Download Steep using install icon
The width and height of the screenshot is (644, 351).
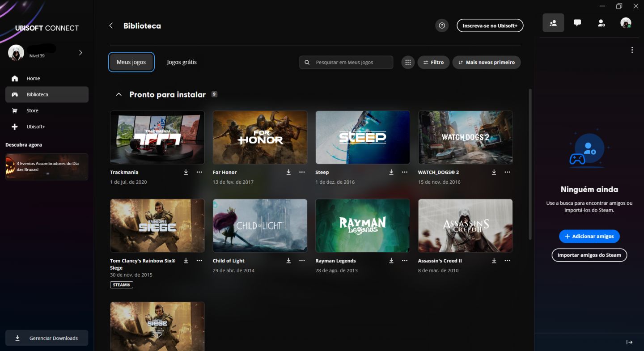(x=391, y=172)
